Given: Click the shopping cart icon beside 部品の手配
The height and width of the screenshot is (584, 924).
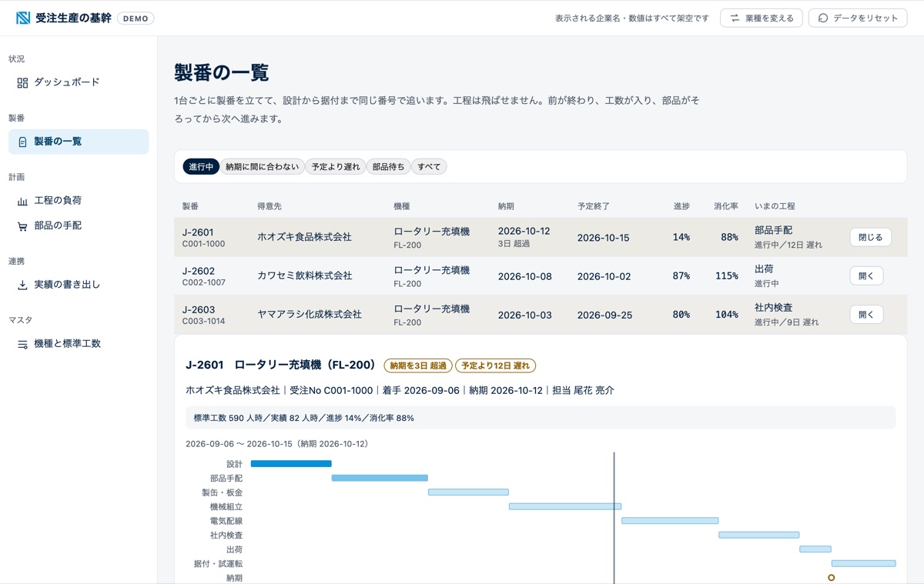Looking at the screenshot, I should (22, 226).
